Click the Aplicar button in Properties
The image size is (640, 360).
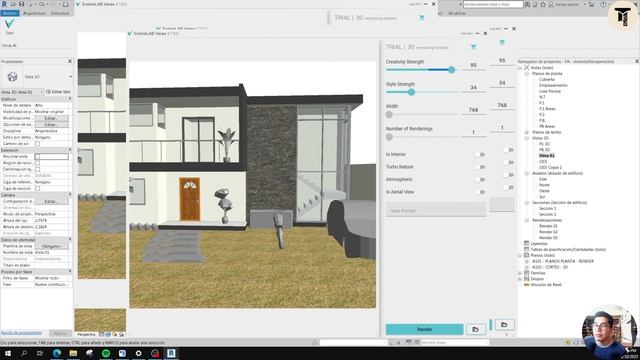[x=60, y=333]
